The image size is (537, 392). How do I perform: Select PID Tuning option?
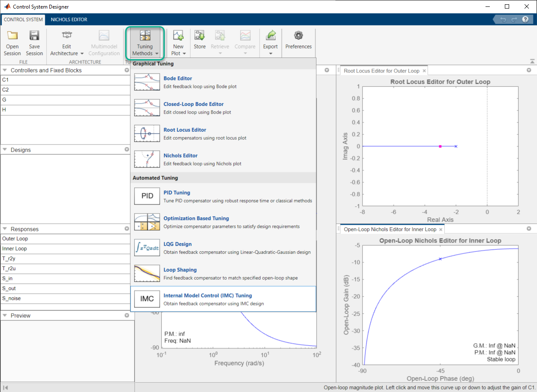click(x=177, y=193)
